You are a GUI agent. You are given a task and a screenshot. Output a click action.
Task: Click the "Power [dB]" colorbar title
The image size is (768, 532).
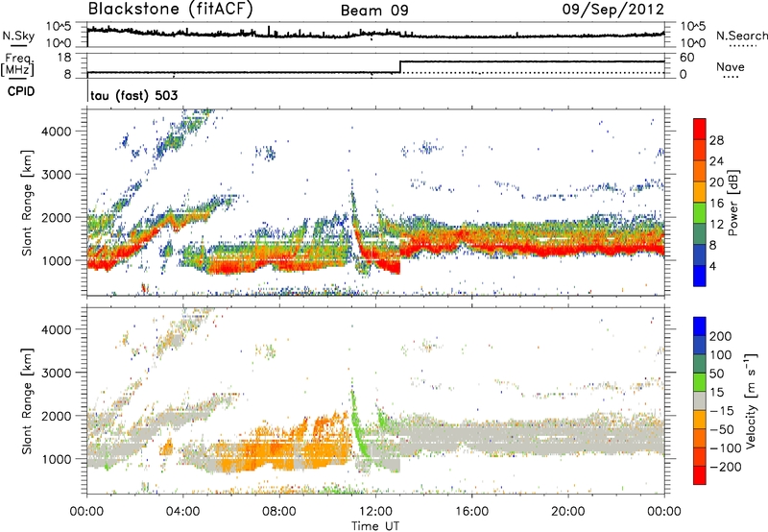pos(732,203)
